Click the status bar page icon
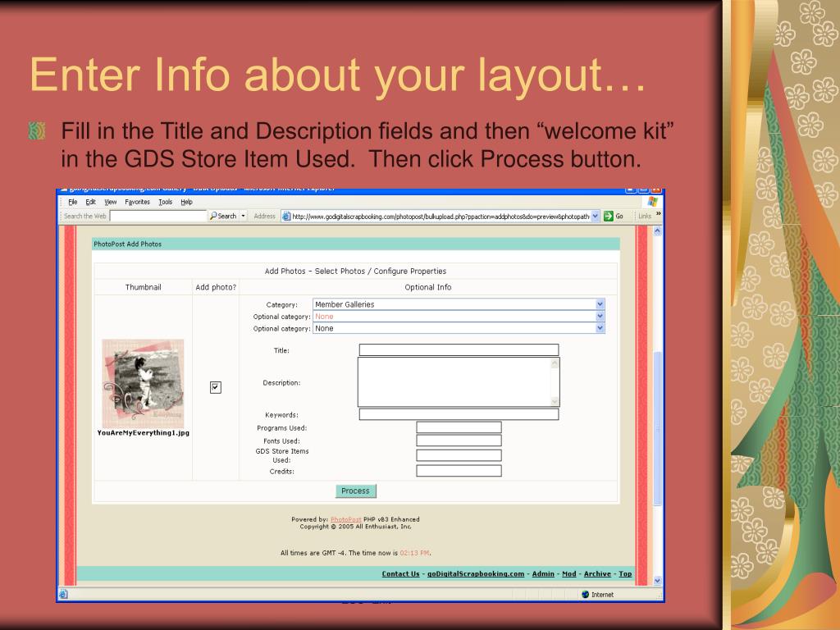The width and height of the screenshot is (840, 630). [x=63, y=594]
